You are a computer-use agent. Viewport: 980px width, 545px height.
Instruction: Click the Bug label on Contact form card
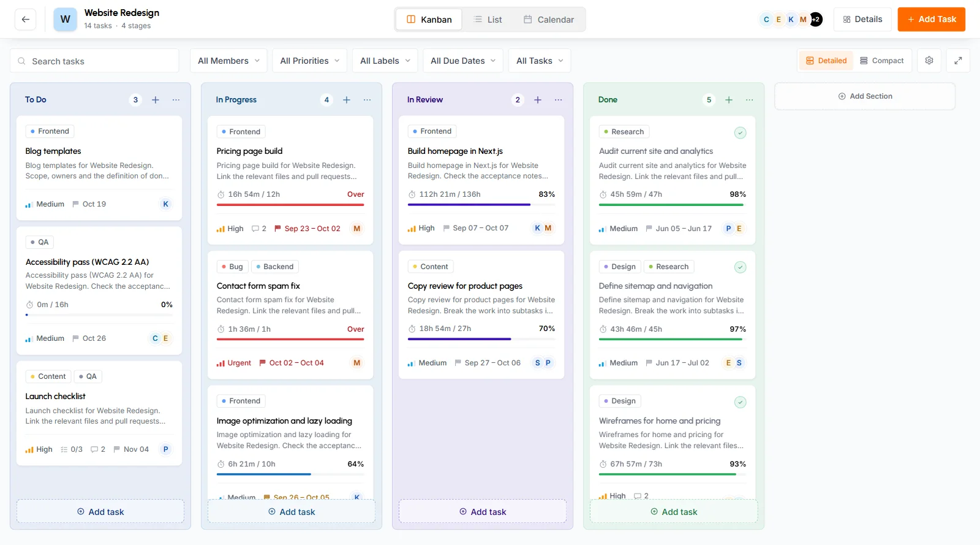[x=233, y=267]
